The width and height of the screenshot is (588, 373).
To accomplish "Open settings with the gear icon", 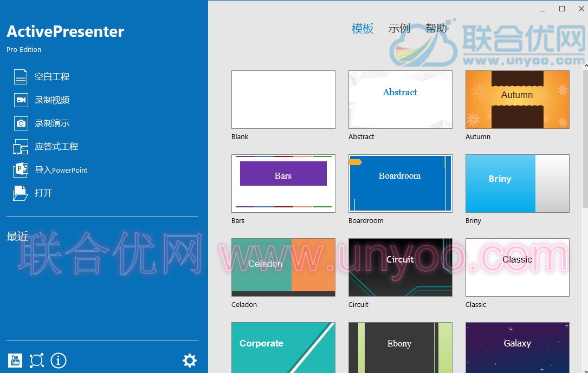I will click(x=189, y=360).
